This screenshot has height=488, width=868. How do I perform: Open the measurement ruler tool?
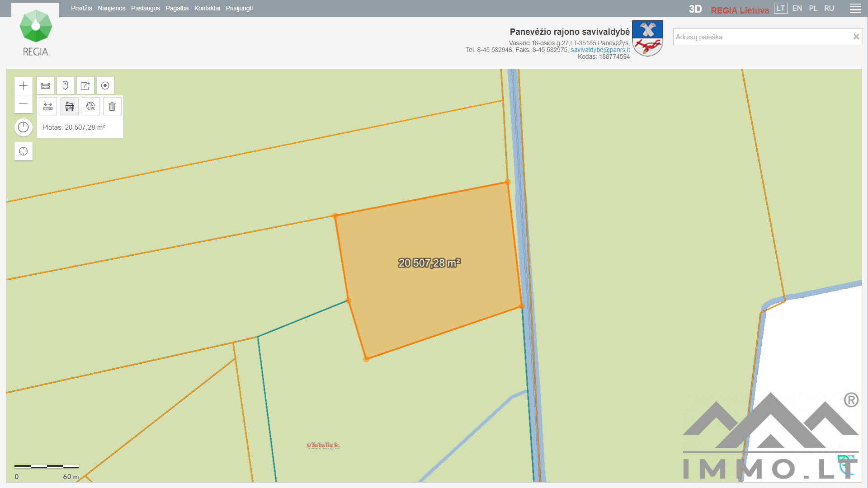coord(46,86)
